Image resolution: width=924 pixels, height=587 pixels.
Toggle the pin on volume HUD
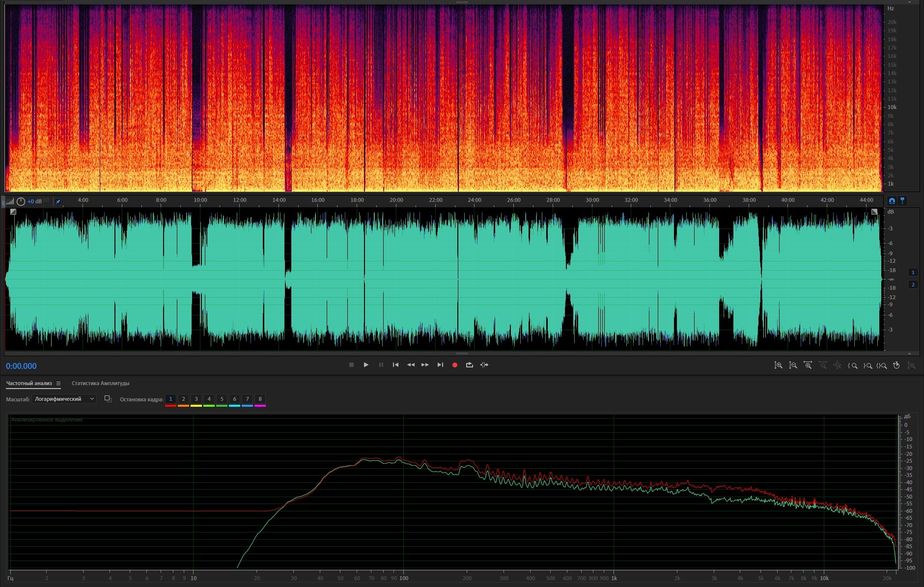pyautogui.click(x=57, y=201)
